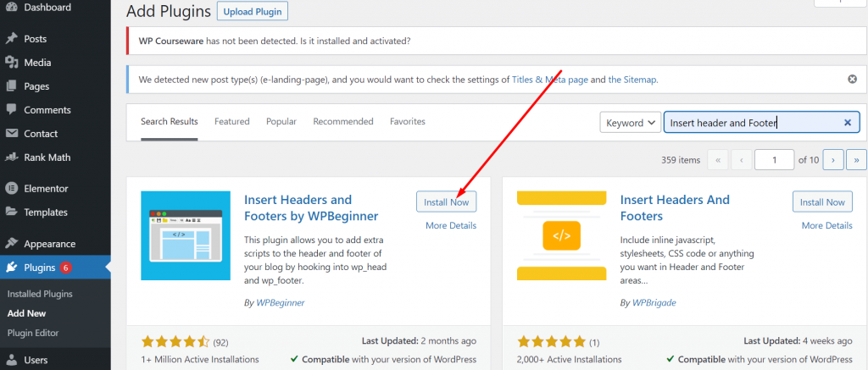
Task: Clear the plugin search field
Action: point(847,123)
